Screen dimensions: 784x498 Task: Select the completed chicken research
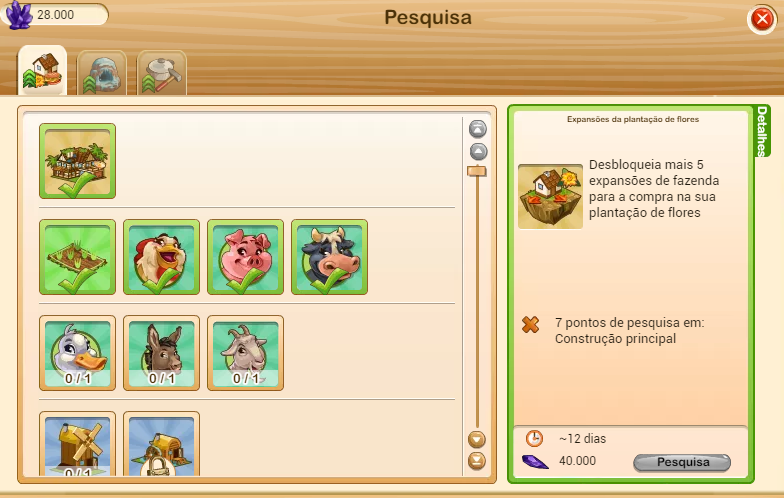tap(162, 257)
